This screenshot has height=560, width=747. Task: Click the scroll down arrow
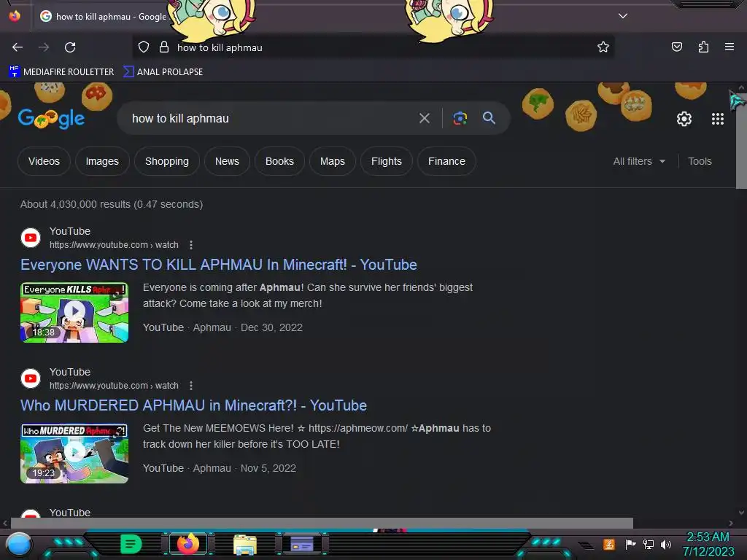(x=741, y=513)
